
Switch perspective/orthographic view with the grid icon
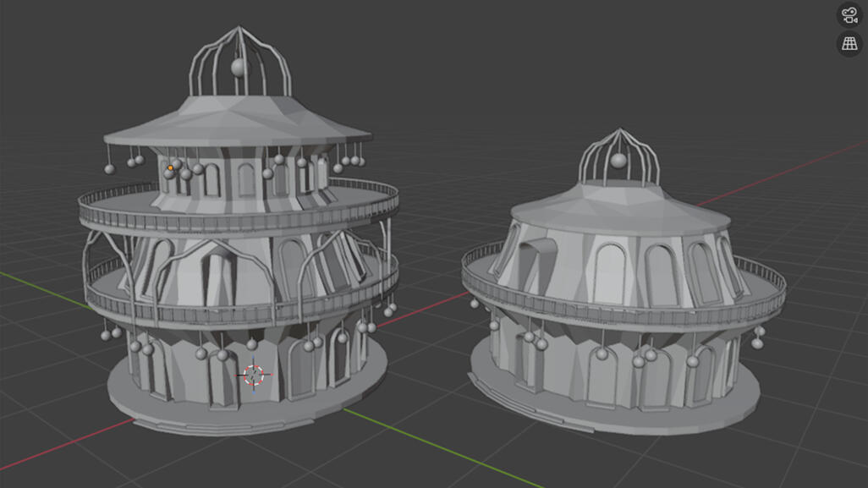[x=849, y=43]
